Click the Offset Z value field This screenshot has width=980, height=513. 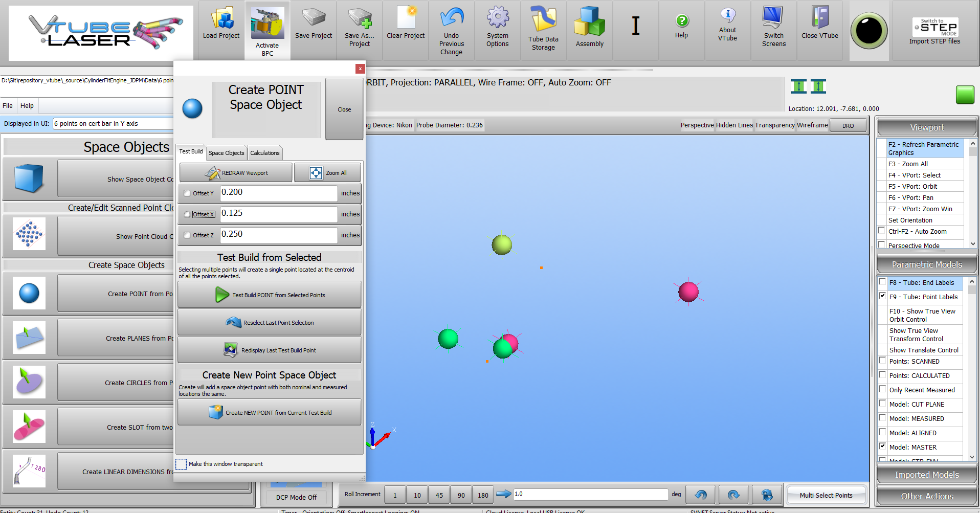pos(278,235)
